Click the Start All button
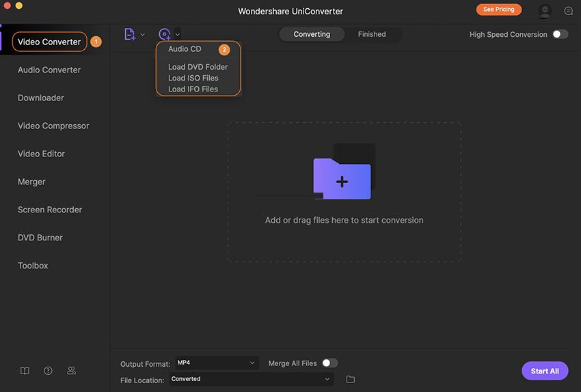The width and height of the screenshot is (581, 392). [545, 371]
